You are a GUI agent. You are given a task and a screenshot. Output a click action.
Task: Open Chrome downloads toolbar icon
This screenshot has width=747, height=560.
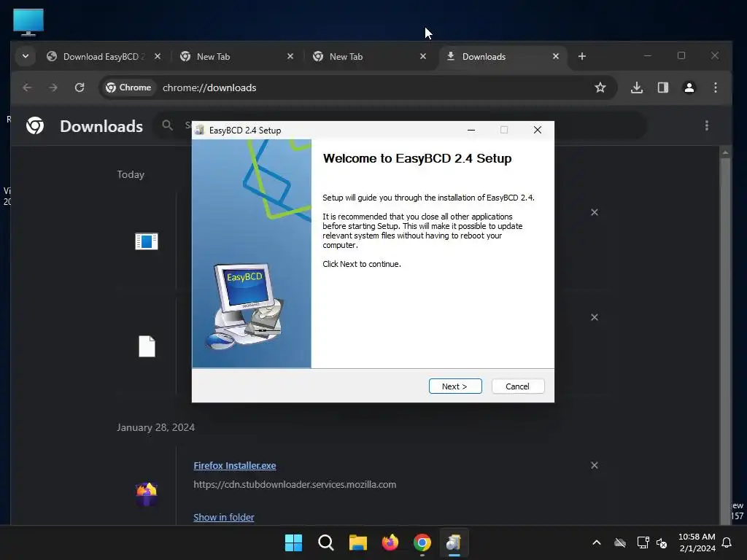(x=637, y=87)
